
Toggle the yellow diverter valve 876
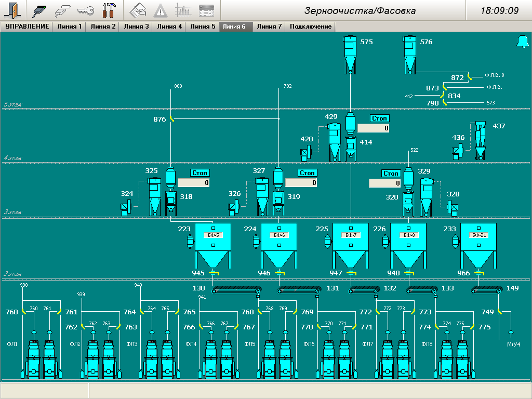click(x=172, y=119)
